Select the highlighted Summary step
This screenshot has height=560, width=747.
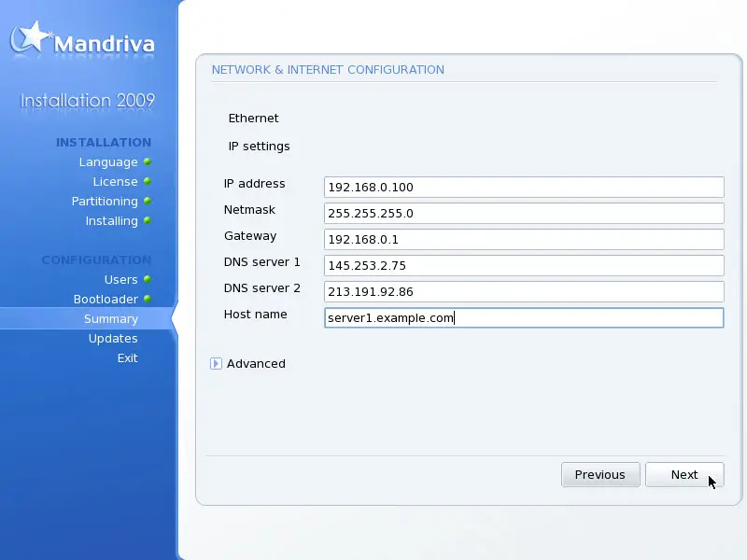111,318
